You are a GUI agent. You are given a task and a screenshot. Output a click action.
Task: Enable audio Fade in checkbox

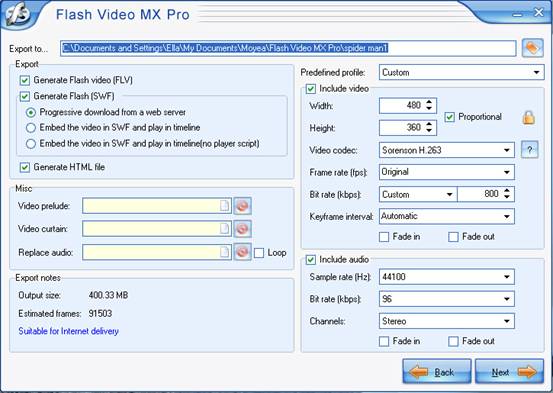(384, 341)
